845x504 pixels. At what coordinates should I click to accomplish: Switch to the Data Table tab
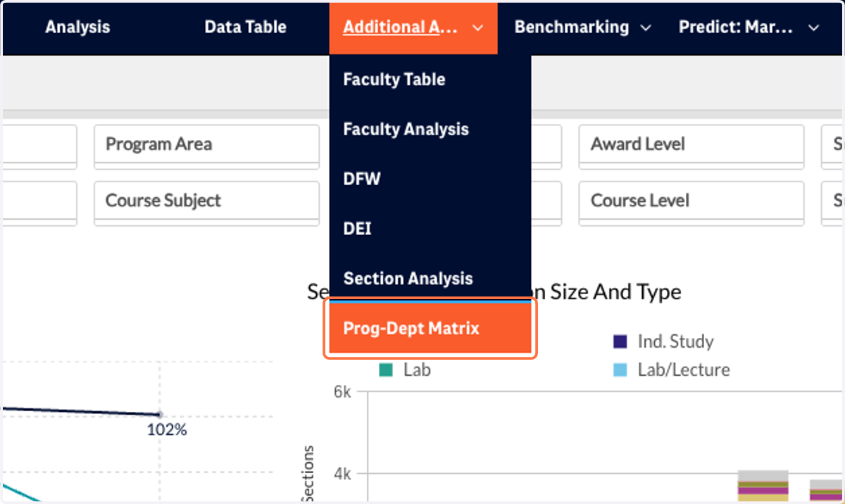point(245,27)
